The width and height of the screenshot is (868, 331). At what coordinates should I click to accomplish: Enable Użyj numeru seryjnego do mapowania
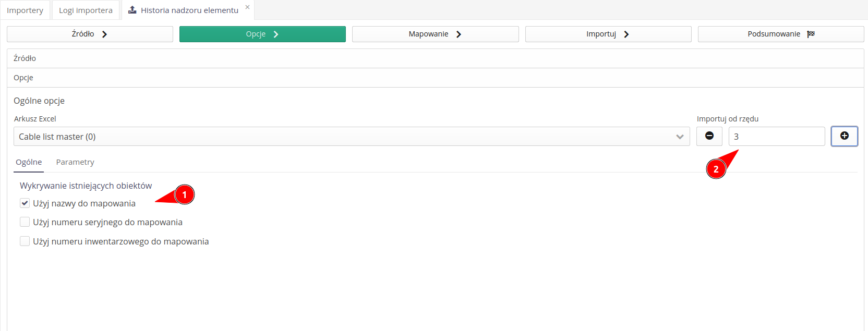(25, 222)
